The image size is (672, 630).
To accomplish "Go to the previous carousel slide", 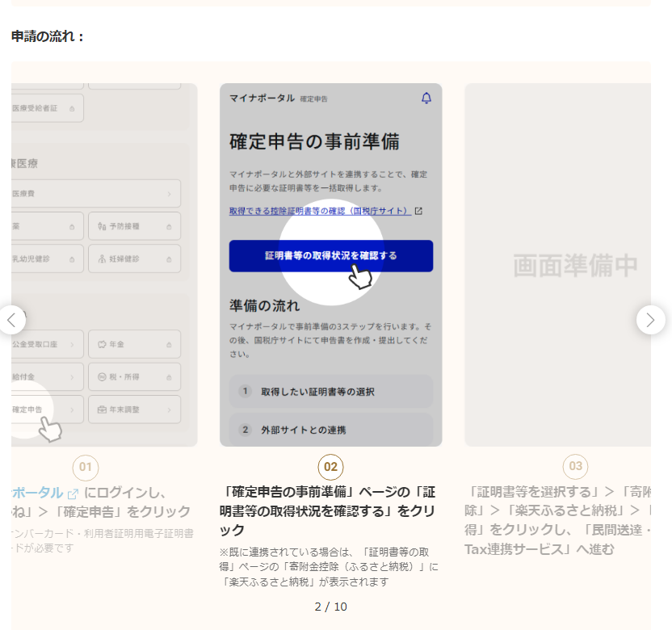I will (11, 320).
